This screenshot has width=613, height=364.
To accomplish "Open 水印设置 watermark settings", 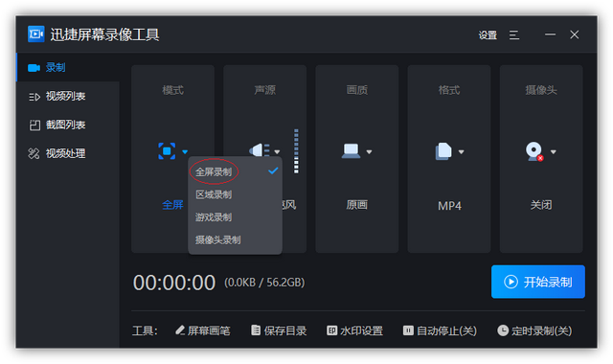I will click(355, 330).
